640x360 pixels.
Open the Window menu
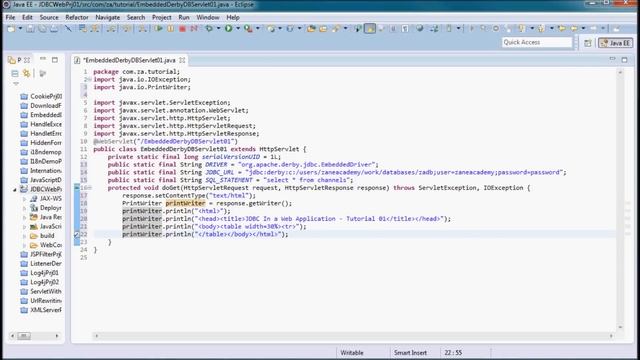click(208, 18)
